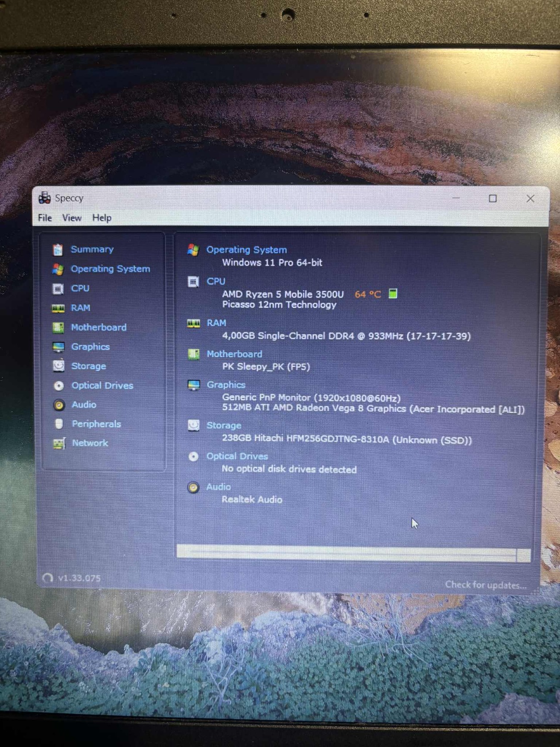Click the Storage icon in summary panel
The width and height of the screenshot is (560, 747).
[193, 425]
